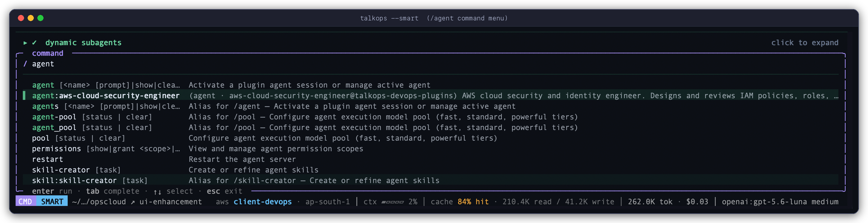Viewport: 868px width, 223px height.
Task: Click the '$0.03' cost value
Action: 697,202
